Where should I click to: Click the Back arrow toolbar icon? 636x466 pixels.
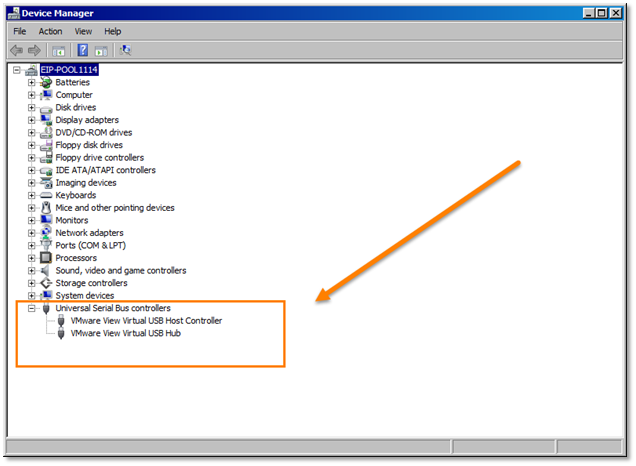[16, 50]
